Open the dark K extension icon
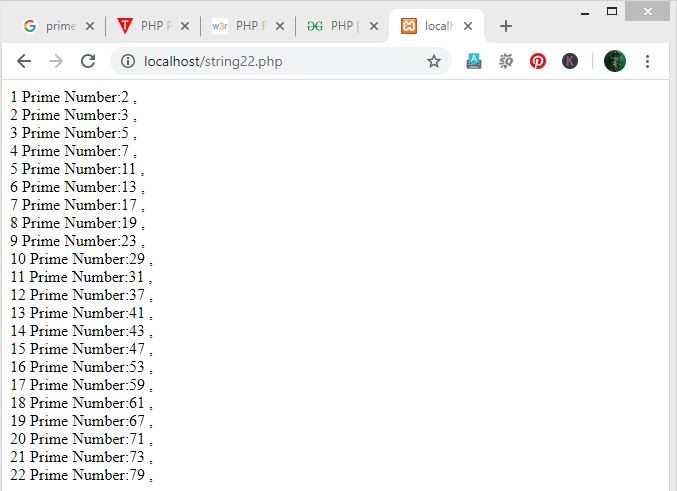This screenshot has width=677, height=491. 569,61
